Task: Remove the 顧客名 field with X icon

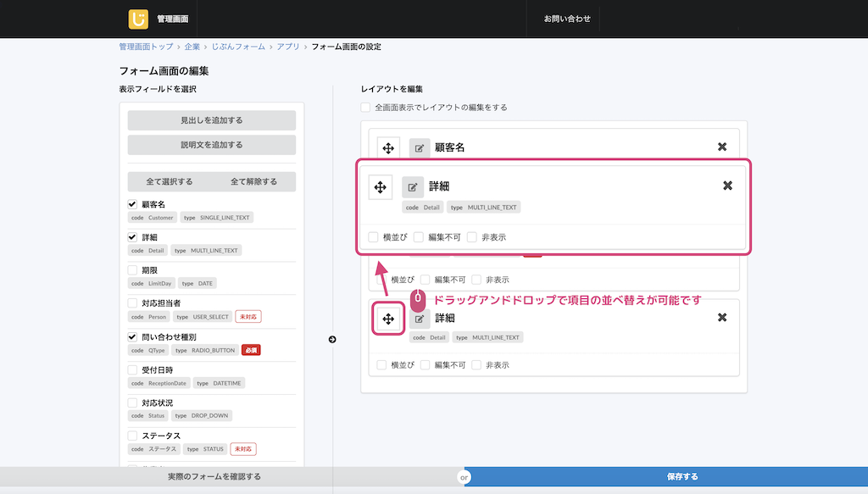Action: tap(722, 147)
